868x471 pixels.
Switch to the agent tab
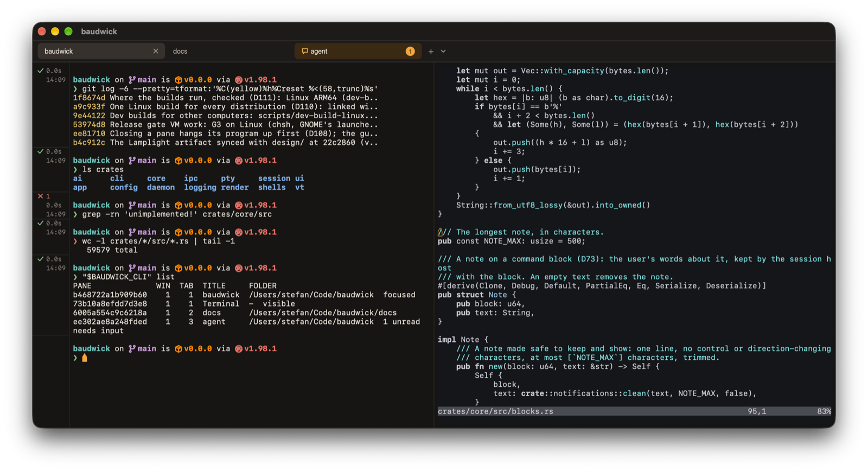point(358,51)
